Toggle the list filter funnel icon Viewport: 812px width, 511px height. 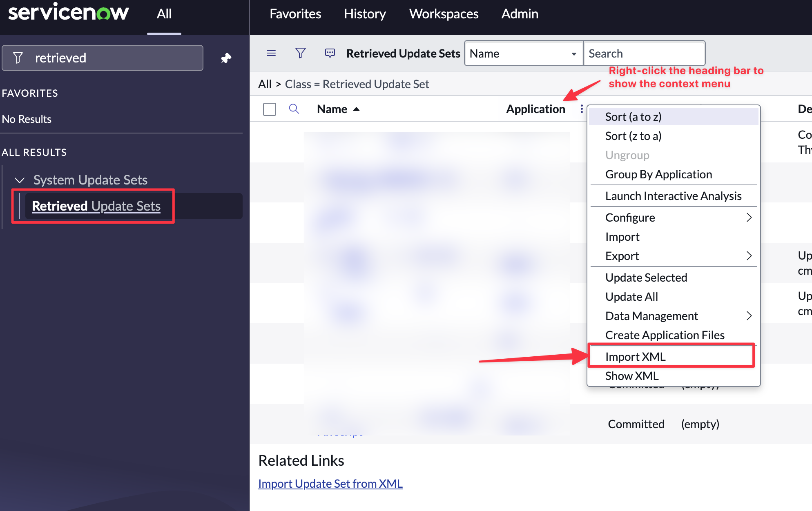coord(301,53)
